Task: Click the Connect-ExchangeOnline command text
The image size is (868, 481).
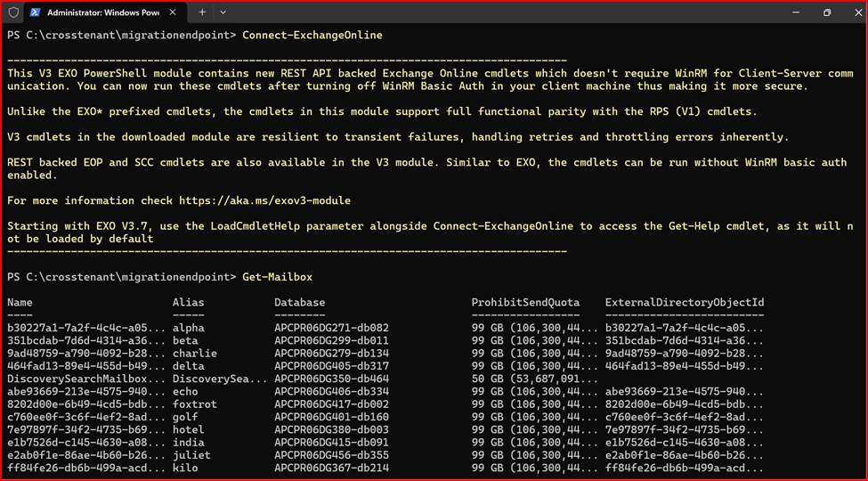Action: click(312, 36)
